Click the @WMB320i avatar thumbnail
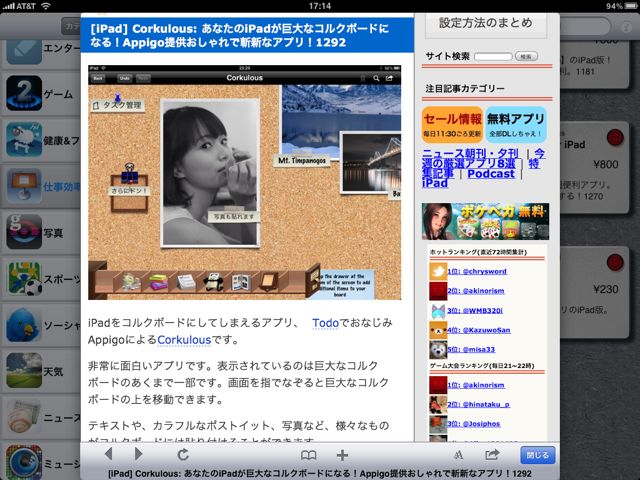The image size is (640, 480). (438, 311)
